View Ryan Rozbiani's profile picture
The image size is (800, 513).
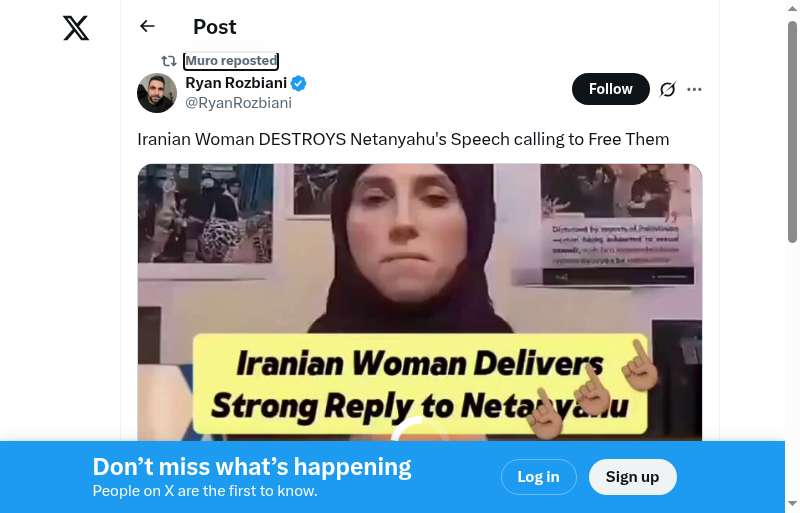pos(157,93)
